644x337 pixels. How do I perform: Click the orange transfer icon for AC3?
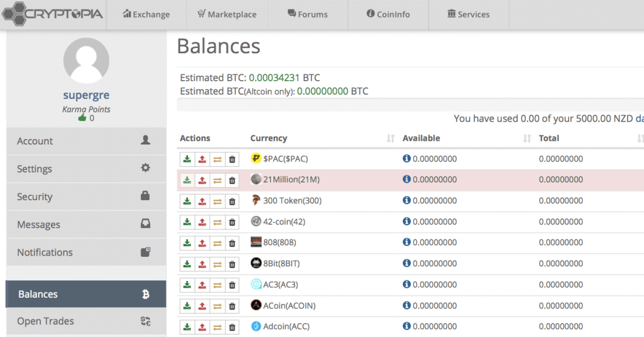(x=217, y=285)
